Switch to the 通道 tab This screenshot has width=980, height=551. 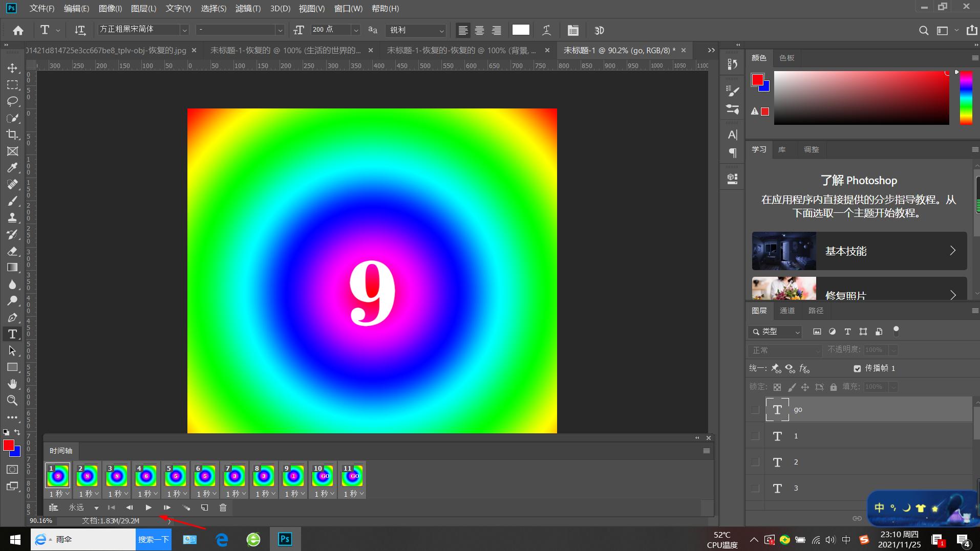pos(787,311)
